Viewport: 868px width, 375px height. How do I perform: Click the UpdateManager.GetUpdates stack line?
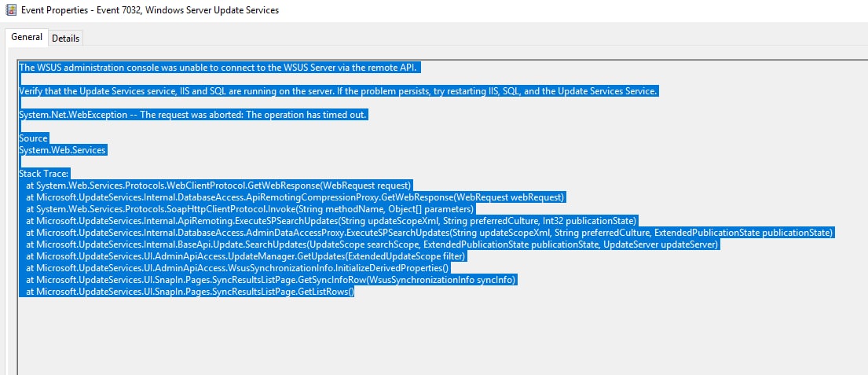click(x=247, y=256)
